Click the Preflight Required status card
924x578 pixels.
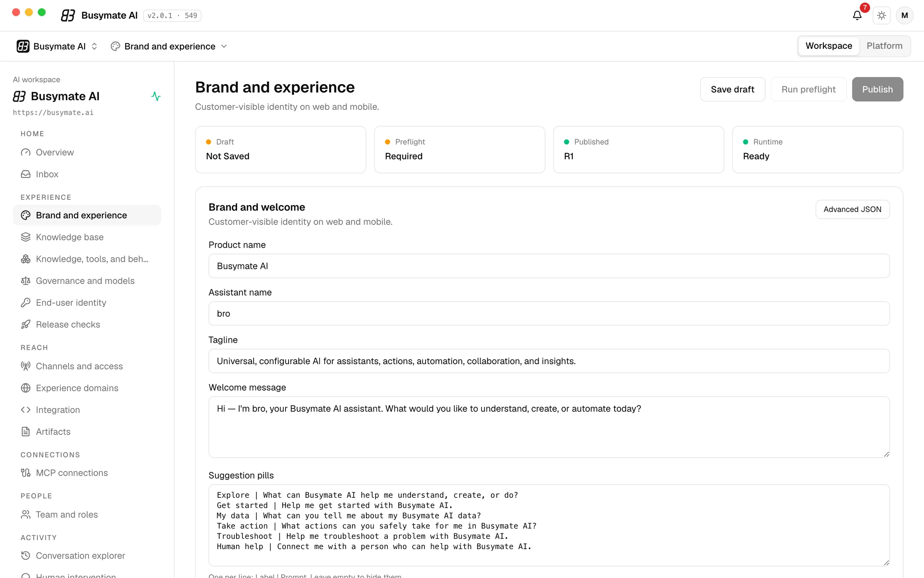click(x=459, y=150)
